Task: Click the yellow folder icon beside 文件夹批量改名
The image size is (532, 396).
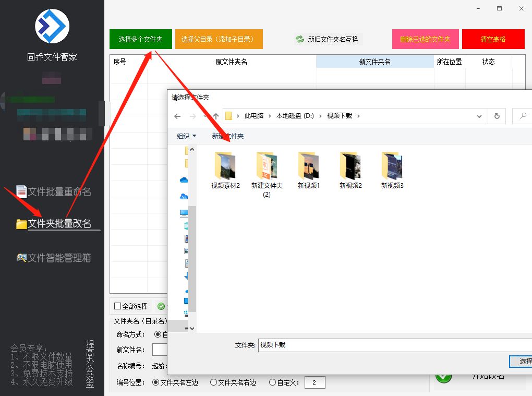Action: pos(21,224)
